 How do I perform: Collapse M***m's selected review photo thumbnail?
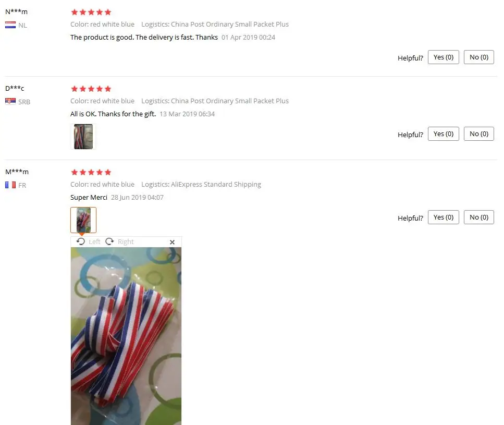click(83, 220)
